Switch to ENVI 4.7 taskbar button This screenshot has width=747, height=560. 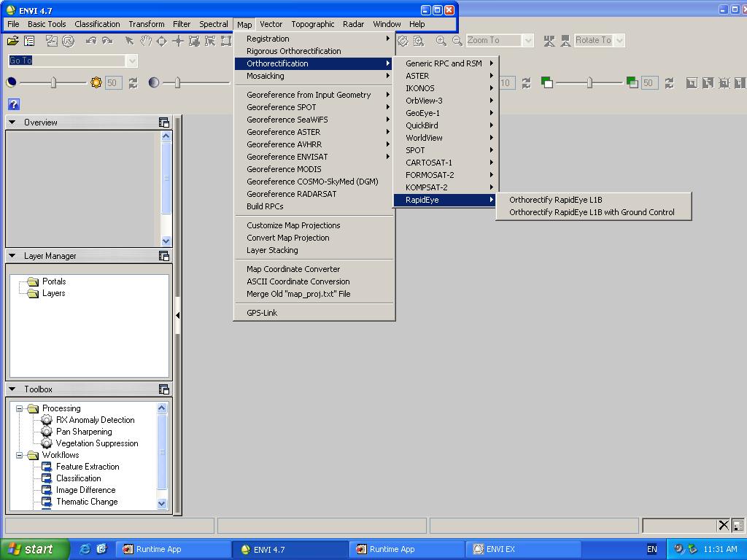[x=290, y=549]
